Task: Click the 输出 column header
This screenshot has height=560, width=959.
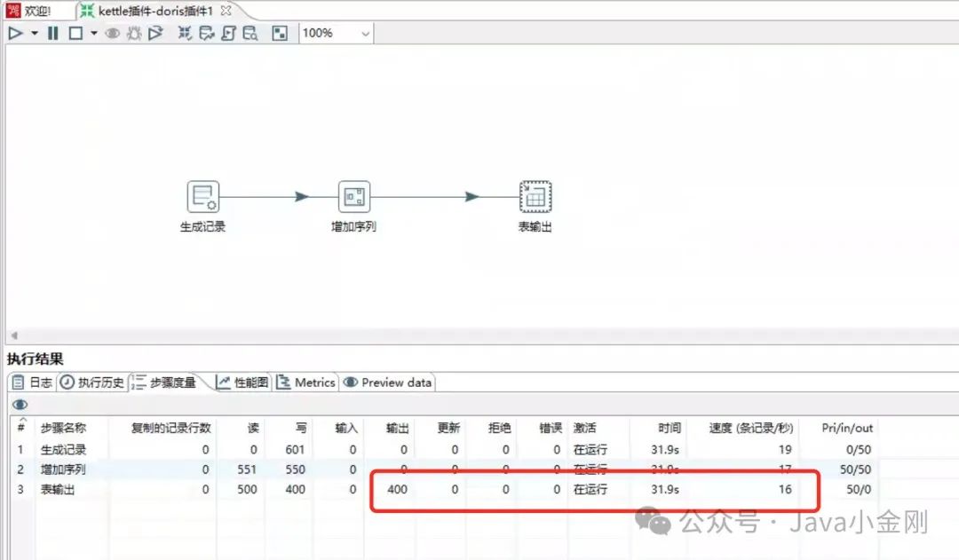Action: 398,428
